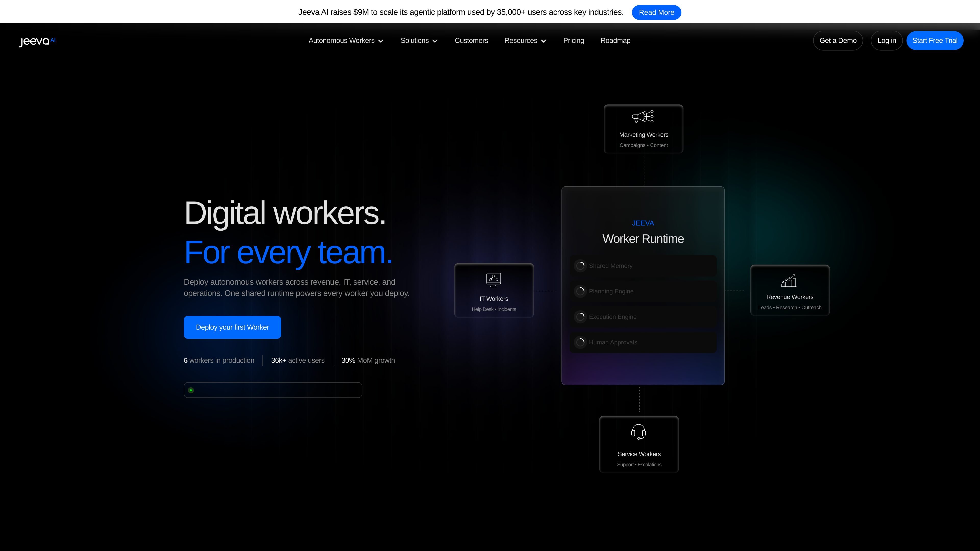Click the Shared Memory spinner icon
The image size is (980, 551).
click(x=580, y=265)
